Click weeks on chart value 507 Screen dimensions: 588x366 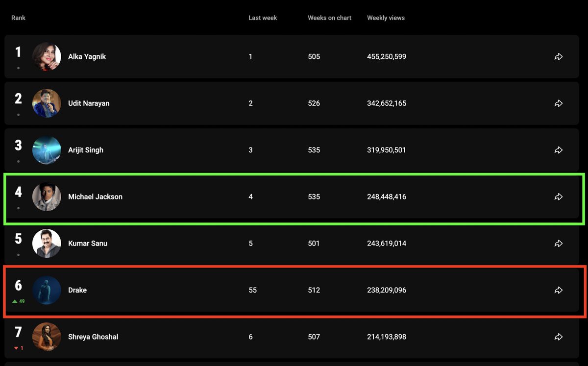click(314, 337)
